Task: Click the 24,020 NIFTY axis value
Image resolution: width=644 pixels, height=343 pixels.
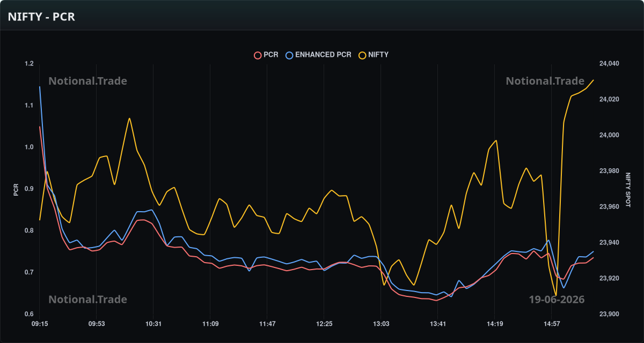Action: [x=609, y=100]
